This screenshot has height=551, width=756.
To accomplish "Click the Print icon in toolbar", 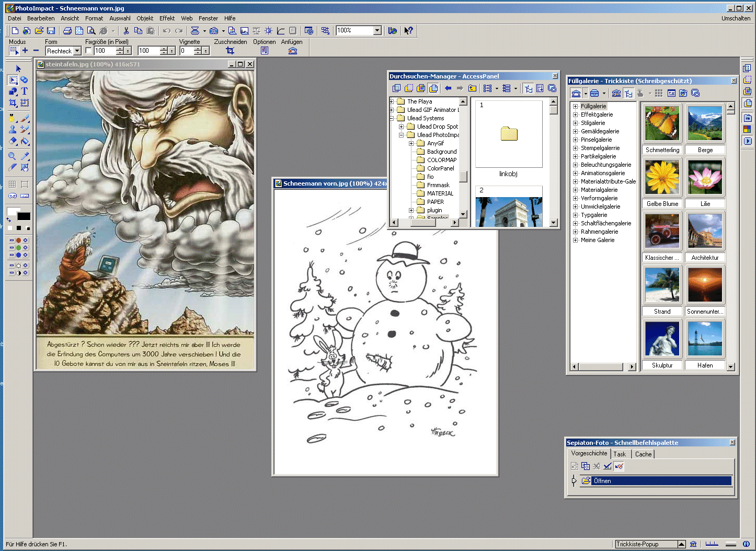I will [x=67, y=31].
